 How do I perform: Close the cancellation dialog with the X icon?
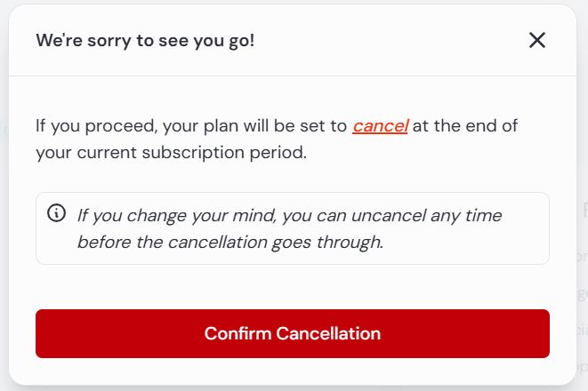537,40
